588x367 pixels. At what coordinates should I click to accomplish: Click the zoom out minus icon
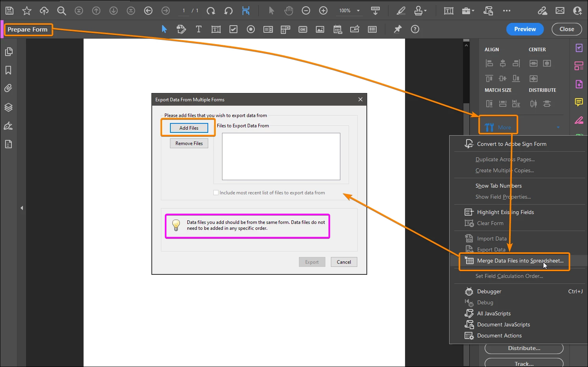pos(306,11)
